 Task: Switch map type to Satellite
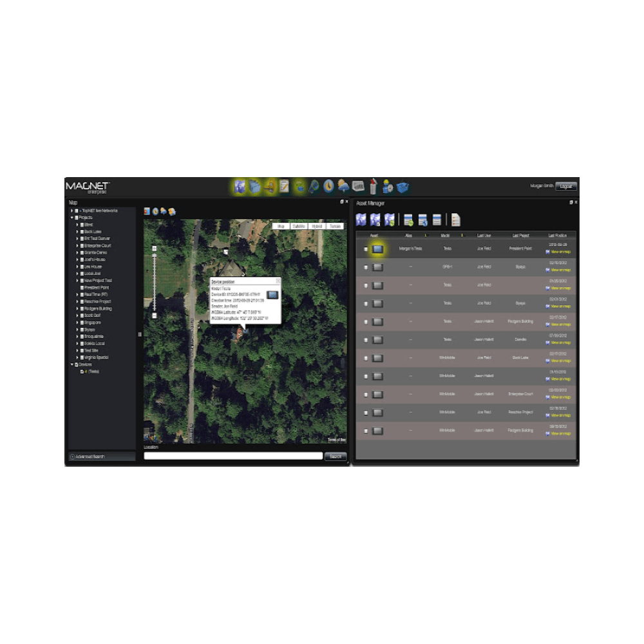299,226
